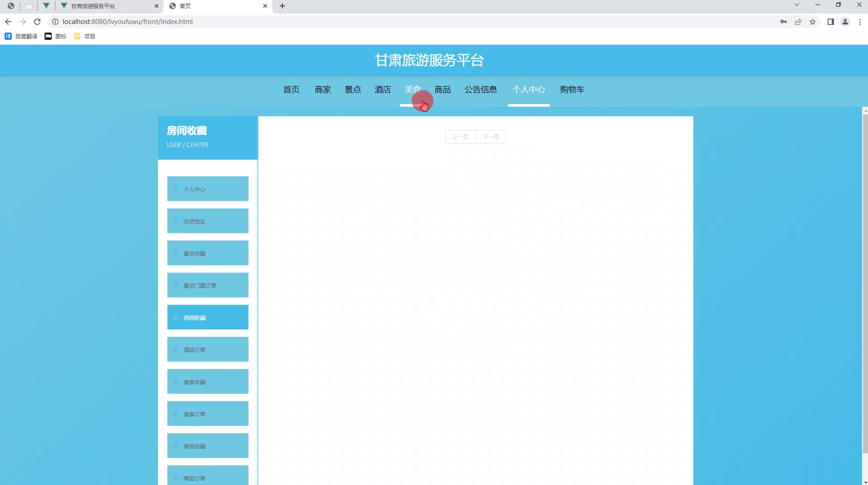Open the Chrome three-dot menu
This screenshot has height=485, width=868.
(860, 22)
